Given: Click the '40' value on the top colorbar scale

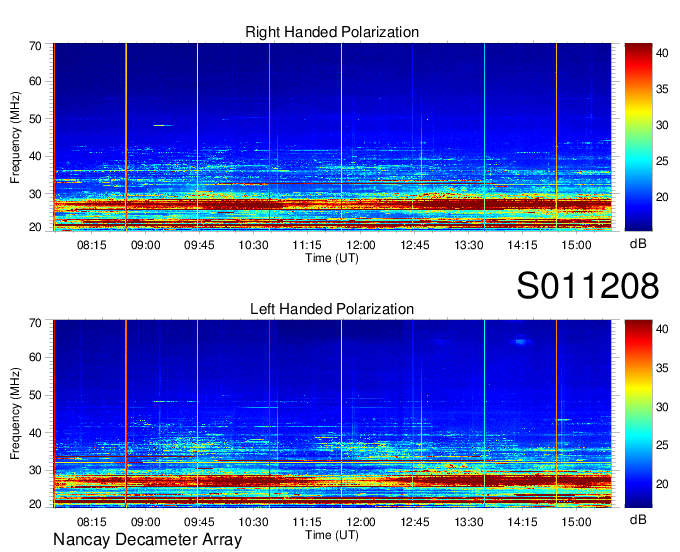Looking at the screenshot, I should 662,53.
